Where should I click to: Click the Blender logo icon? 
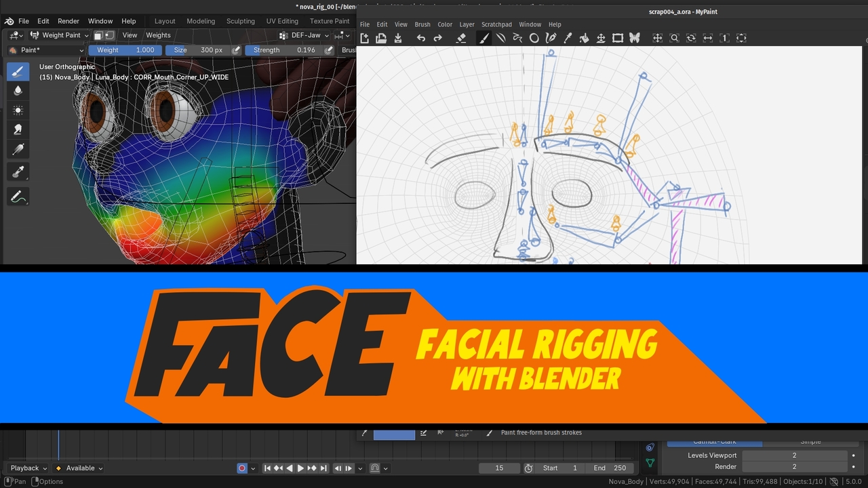(9, 21)
